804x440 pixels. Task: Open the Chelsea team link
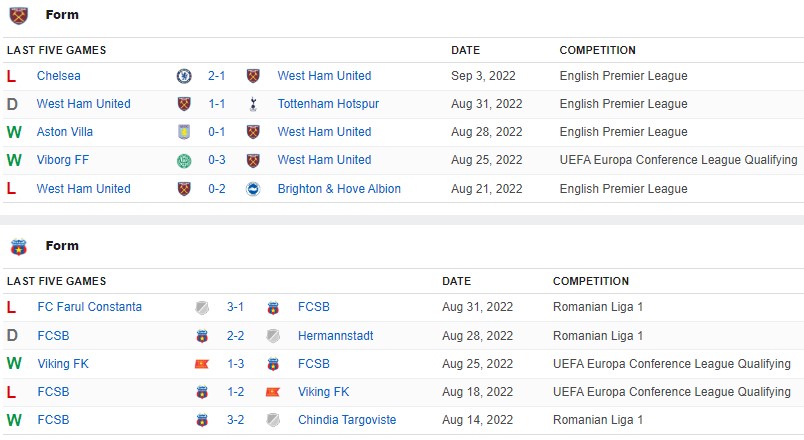point(59,76)
